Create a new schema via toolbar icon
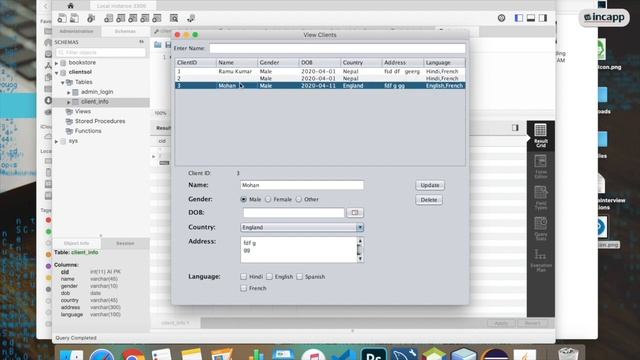 pos(109,18)
